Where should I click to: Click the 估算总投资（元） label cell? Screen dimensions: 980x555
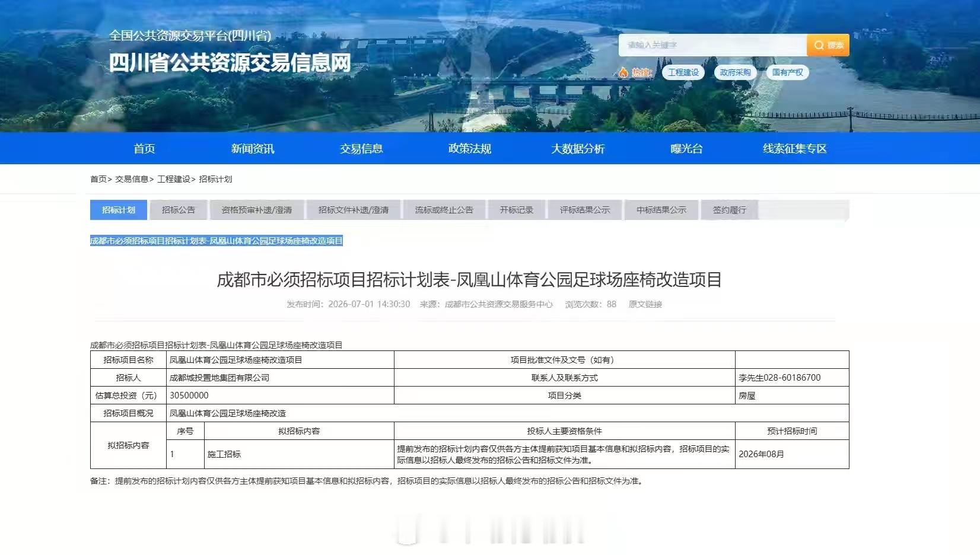click(128, 395)
